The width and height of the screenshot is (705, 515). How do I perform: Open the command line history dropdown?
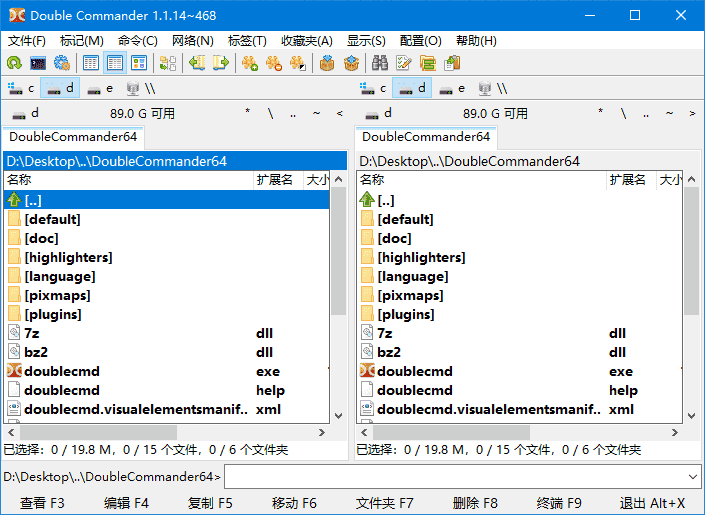pos(693,477)
